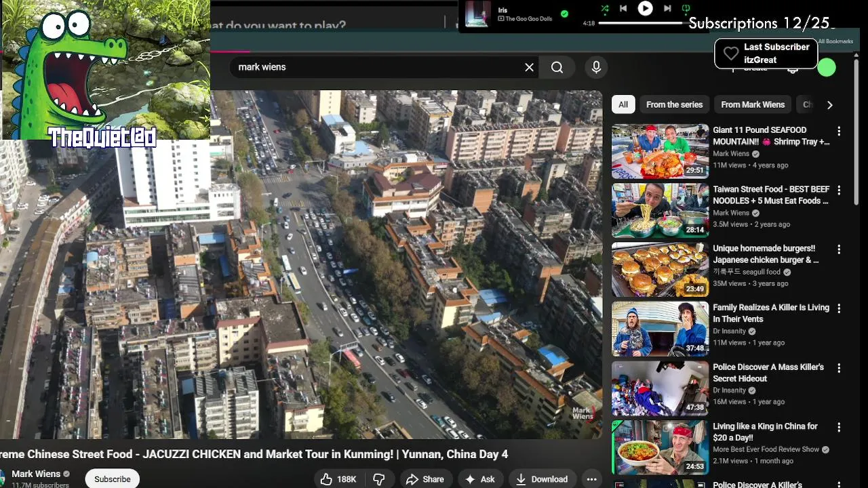
Task: Open Unique homemade burgers video thumbnail
Action: [660, 270]
